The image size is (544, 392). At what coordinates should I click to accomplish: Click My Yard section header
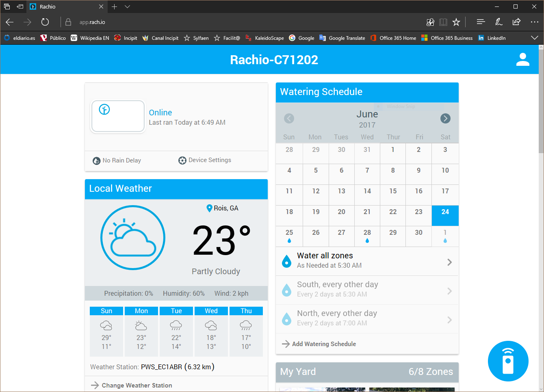(x=367, y=372)
